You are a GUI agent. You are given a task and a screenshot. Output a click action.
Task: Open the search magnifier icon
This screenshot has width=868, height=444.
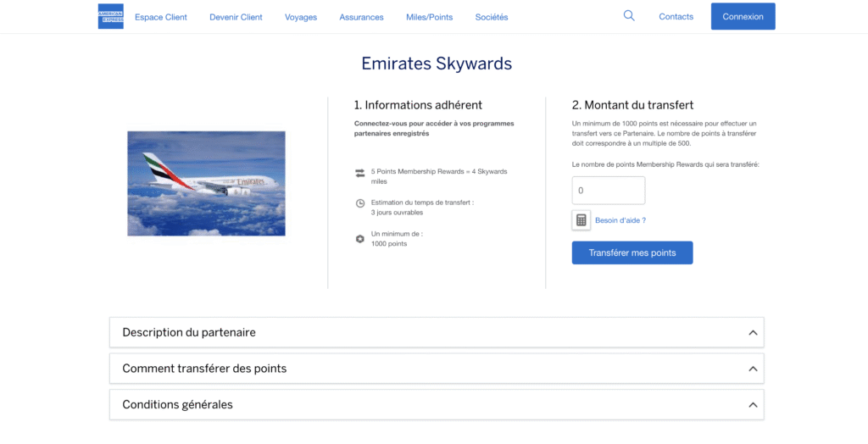pos(629,16)
